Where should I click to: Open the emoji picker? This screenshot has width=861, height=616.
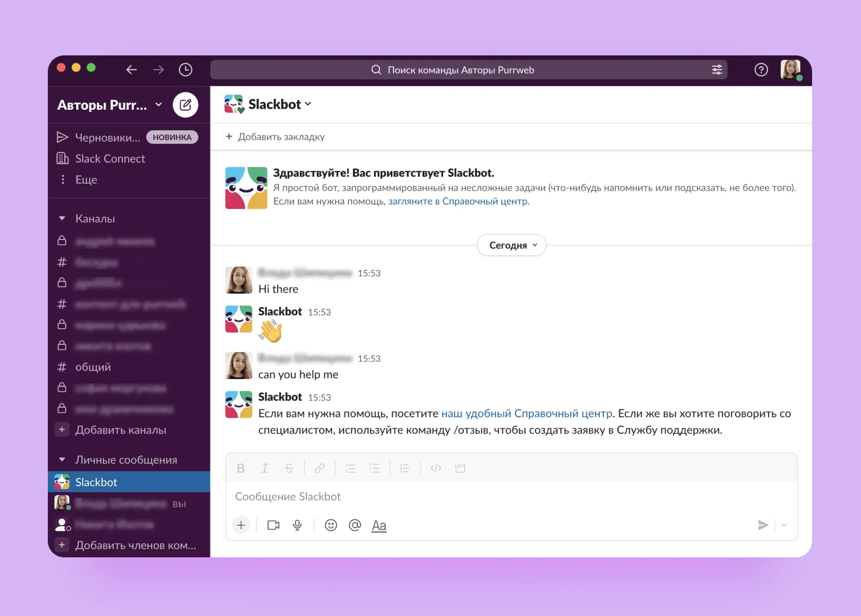coord(331,525)
